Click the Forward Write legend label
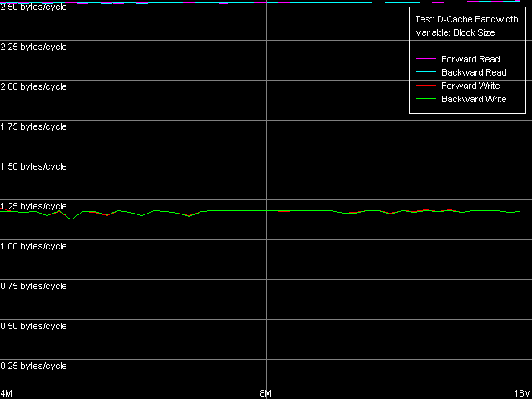The image size is (532, 399). click(470, 86)
